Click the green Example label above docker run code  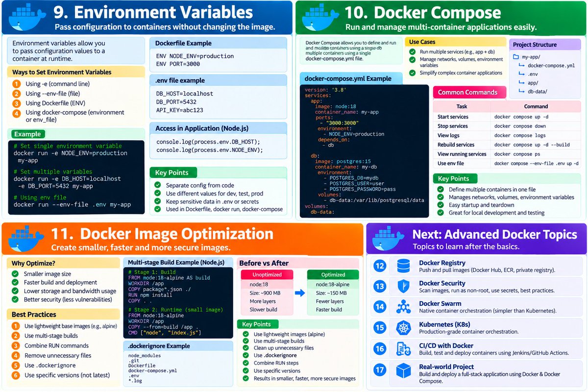pos(27,134)
